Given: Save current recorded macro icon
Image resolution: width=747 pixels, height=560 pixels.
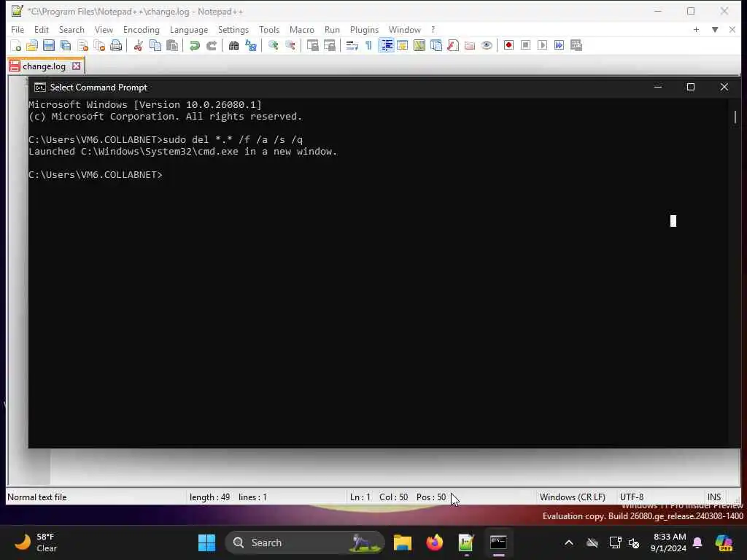Looking at the screenshot, I should 576,45.
